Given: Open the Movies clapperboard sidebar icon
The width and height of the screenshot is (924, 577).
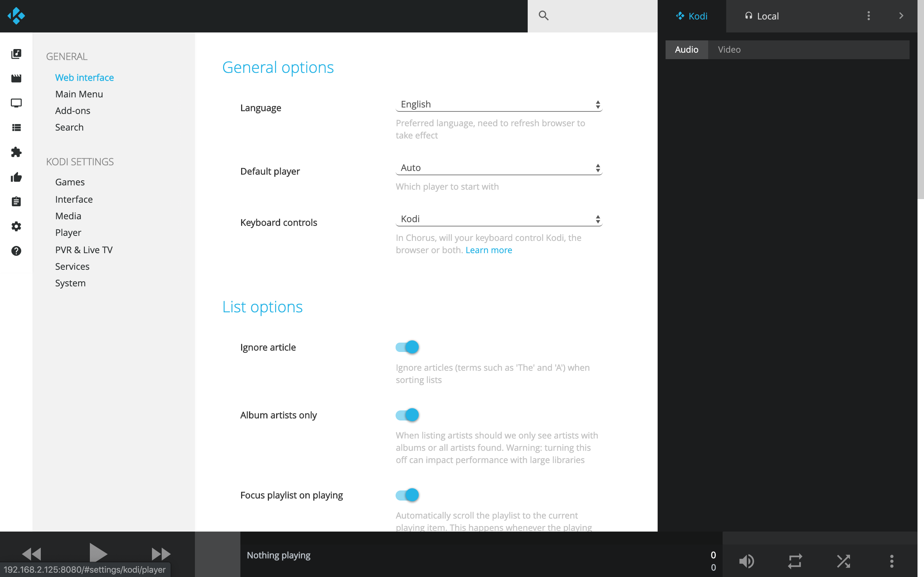Looking at the screenshot, I should [16, 78].
